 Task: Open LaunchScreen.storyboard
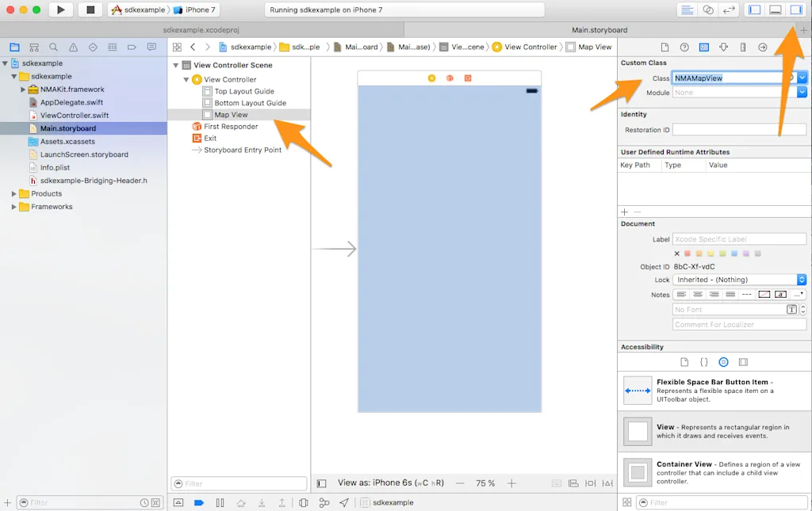pyautogui.click(x=84, y=154)
